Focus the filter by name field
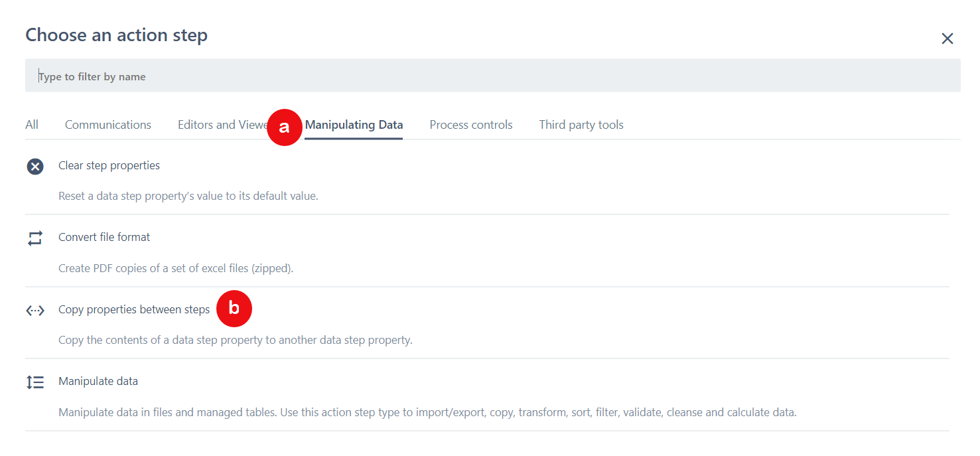Image resolution: width=980 pixels, height=456 pixels. pos(492,76)
